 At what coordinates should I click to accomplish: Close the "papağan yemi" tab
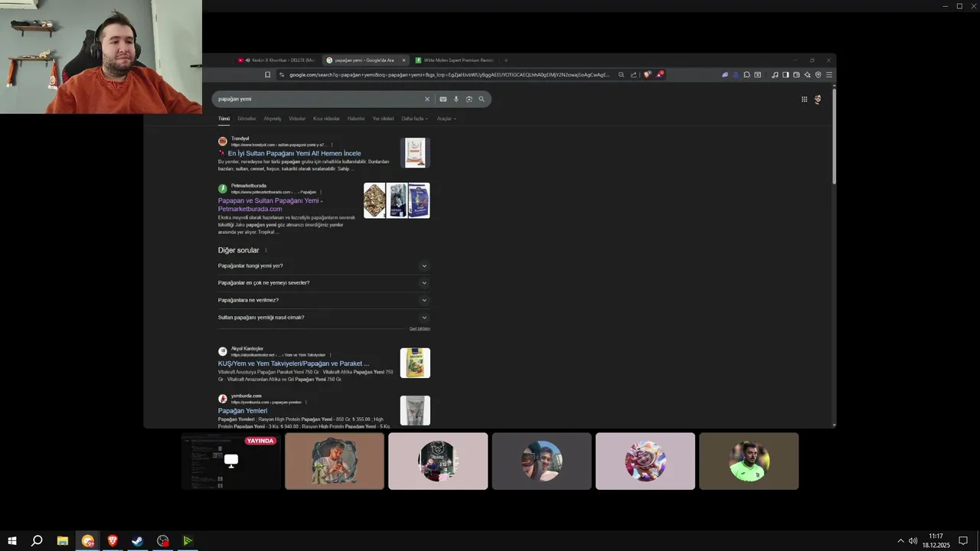coord(403,60)
